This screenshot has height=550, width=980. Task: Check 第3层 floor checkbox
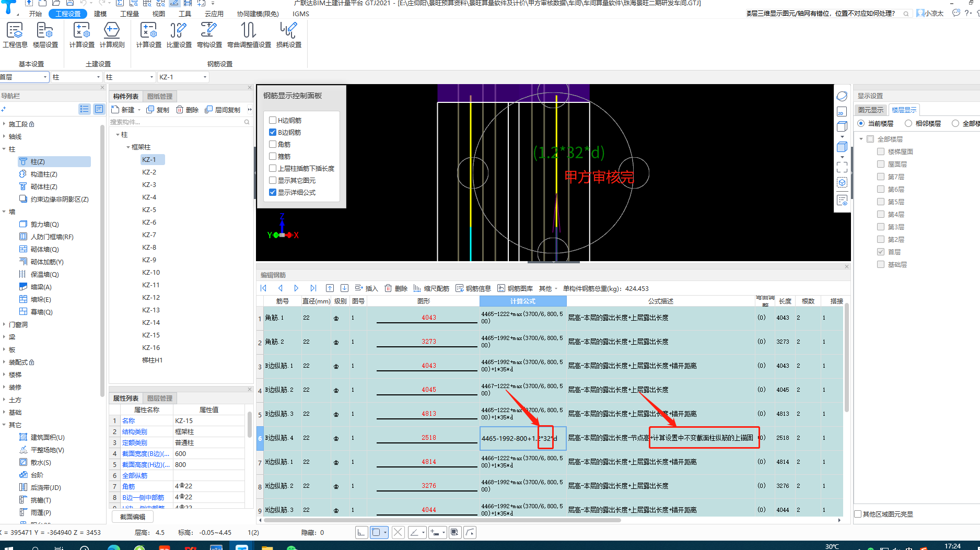(881, 227)
